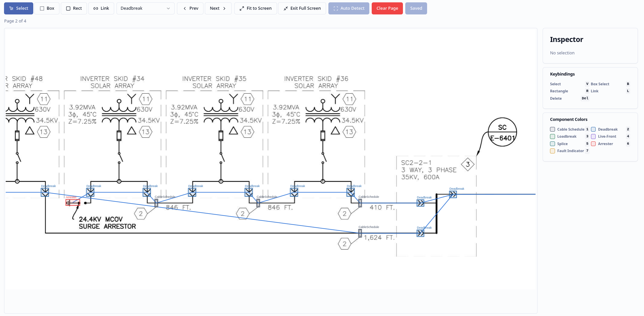Choose the Box select tool
Viewport: 644px width, 316px height.
[x=47, y=8]
